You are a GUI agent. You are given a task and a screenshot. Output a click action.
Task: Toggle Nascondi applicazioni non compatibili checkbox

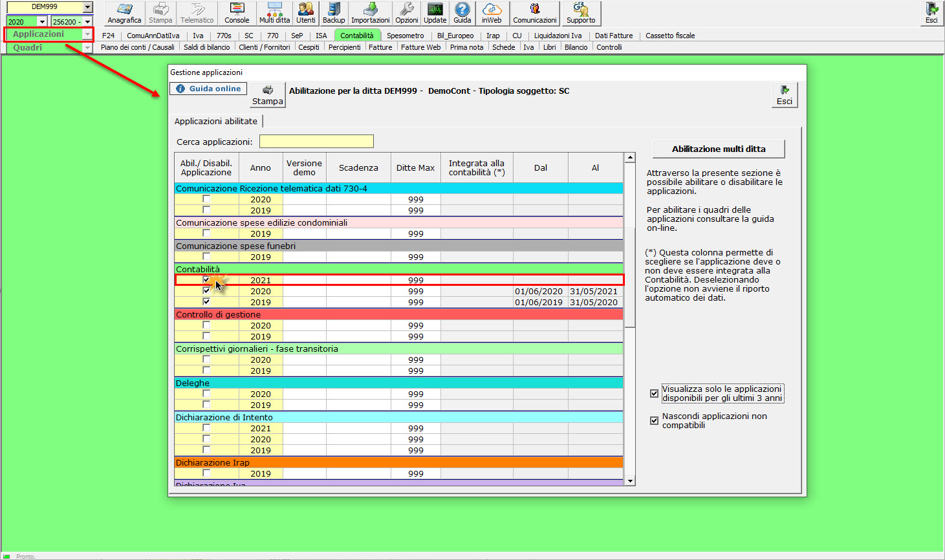654,420
